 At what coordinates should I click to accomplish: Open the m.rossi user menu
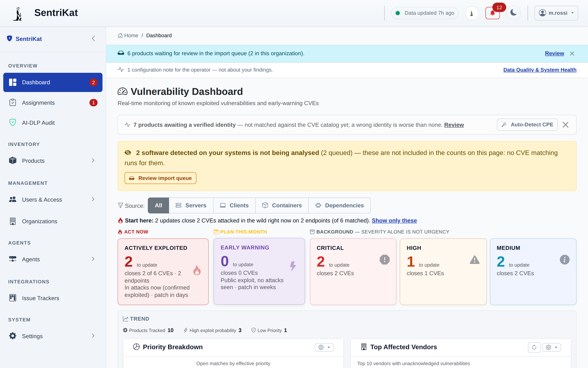[556, 13]
